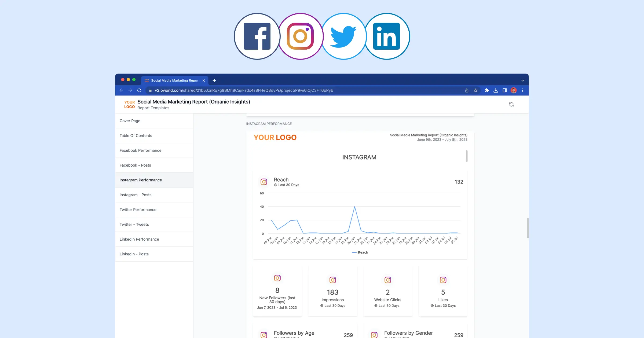Screen dimensions: 644x338
Task: Select Facebook Performance in sidebar
Action: click(154, 150)
